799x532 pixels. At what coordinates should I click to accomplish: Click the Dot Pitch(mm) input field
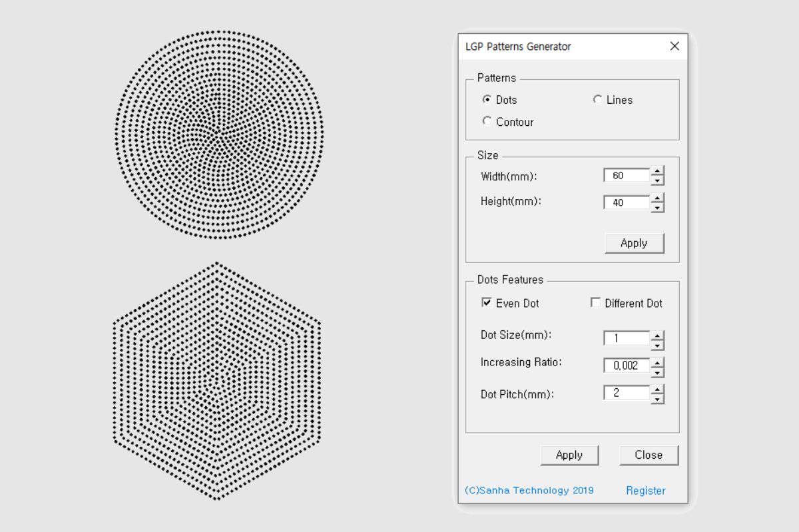click(627, 393)
